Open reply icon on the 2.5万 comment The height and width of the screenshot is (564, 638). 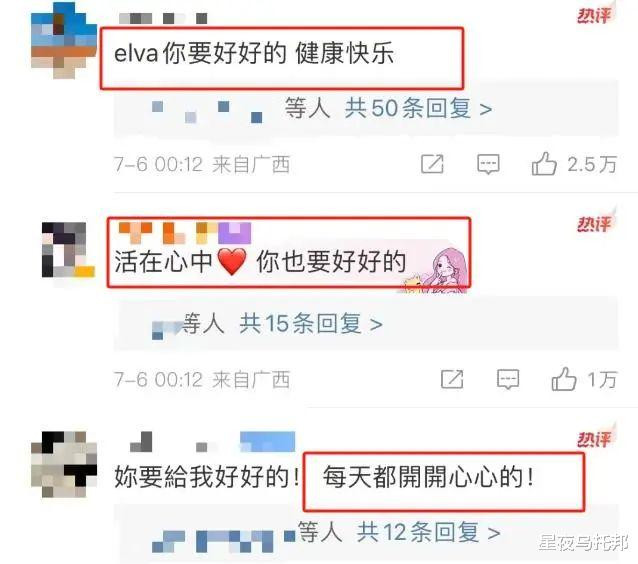488,164
